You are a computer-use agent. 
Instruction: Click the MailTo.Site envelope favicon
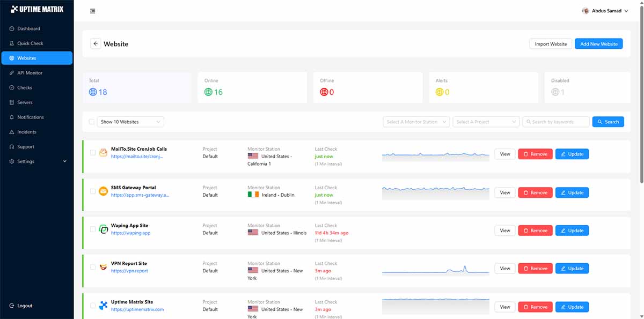point(103,153)
